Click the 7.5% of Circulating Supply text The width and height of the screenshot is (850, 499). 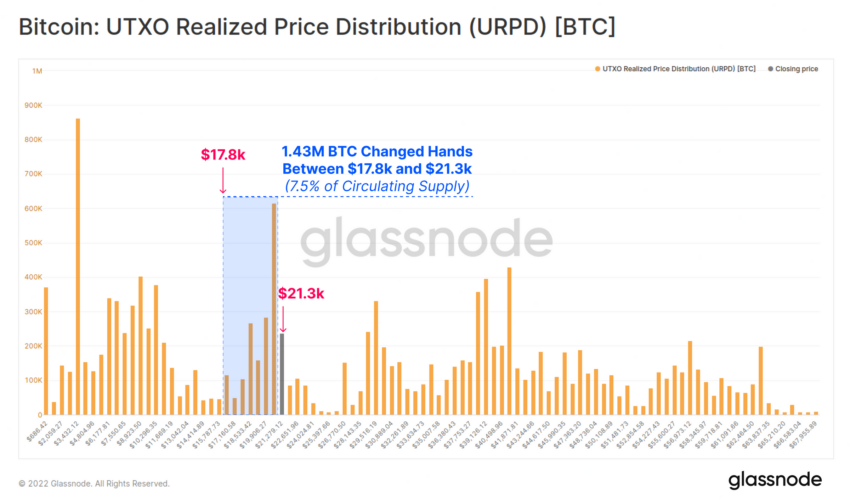[377, 186]
